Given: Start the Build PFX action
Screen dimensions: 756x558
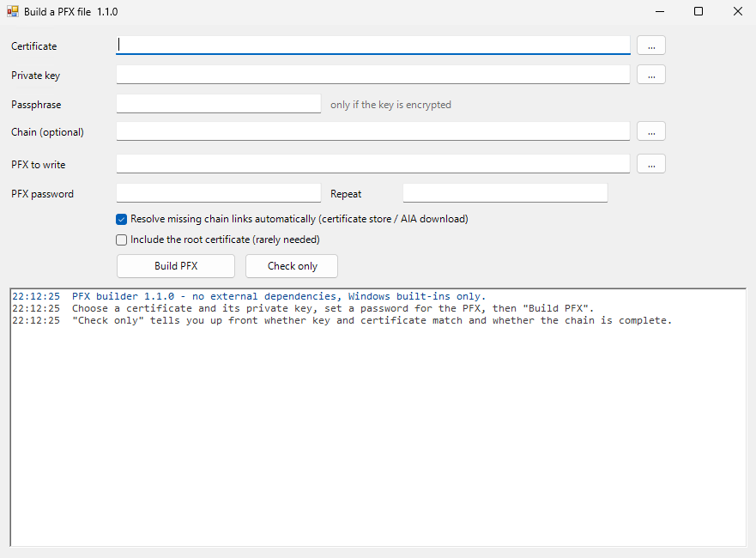Looking at the screenshot, I should [176, 266].
